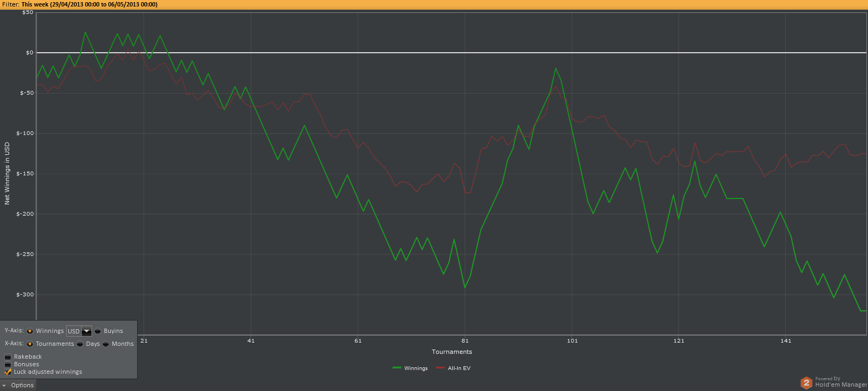Switch X-Axis to Days
The height and width of the screenshot is (391, 868).
[80, 344]
